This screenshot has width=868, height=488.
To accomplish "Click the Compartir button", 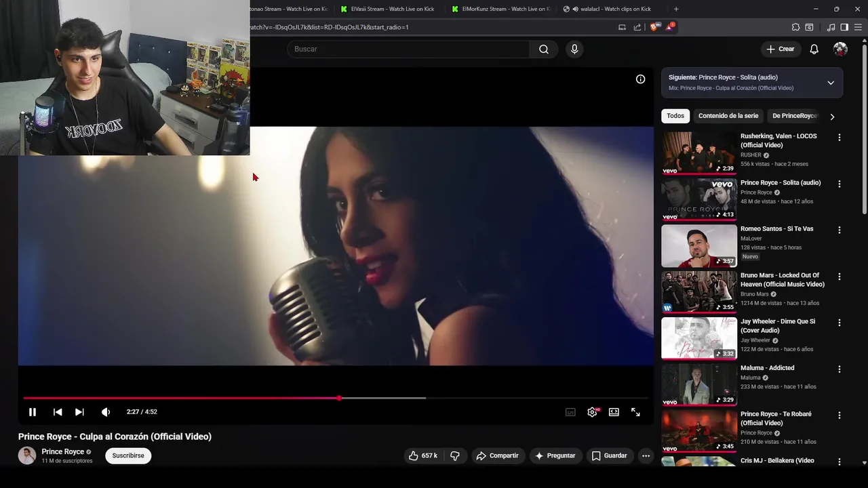I will 497,455.
